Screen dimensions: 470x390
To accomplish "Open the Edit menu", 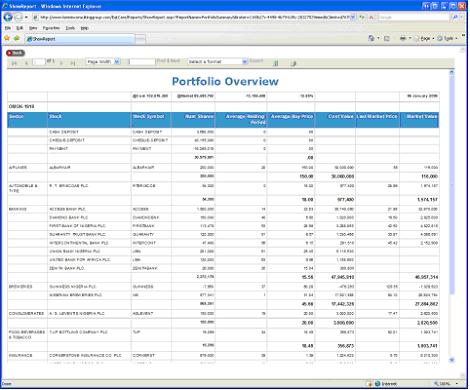I will 20,28.
